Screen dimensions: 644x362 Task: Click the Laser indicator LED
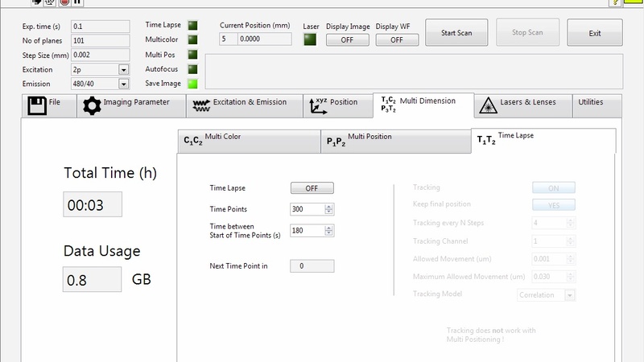coord(310,40)
